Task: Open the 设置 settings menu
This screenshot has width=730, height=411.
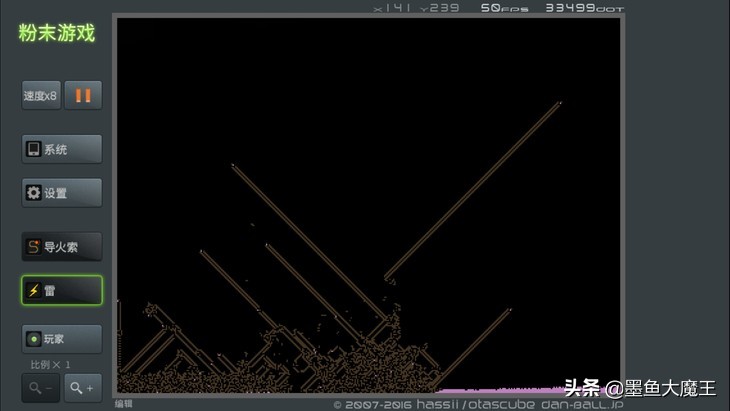Action: pos(62,193)
